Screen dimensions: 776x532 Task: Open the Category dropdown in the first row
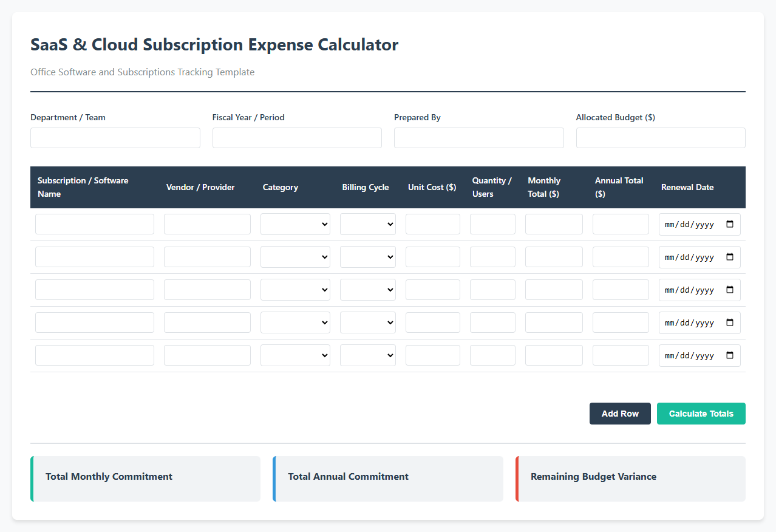295,224
